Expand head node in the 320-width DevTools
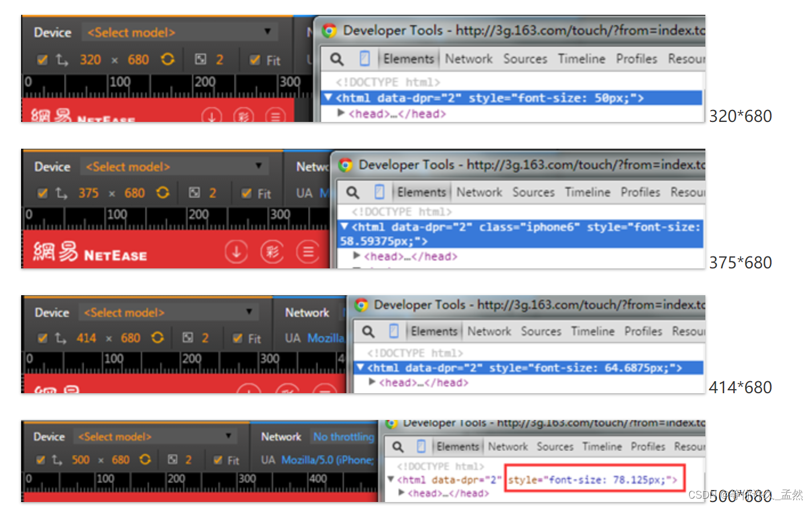Screen dimensions: 812x506 340,113
